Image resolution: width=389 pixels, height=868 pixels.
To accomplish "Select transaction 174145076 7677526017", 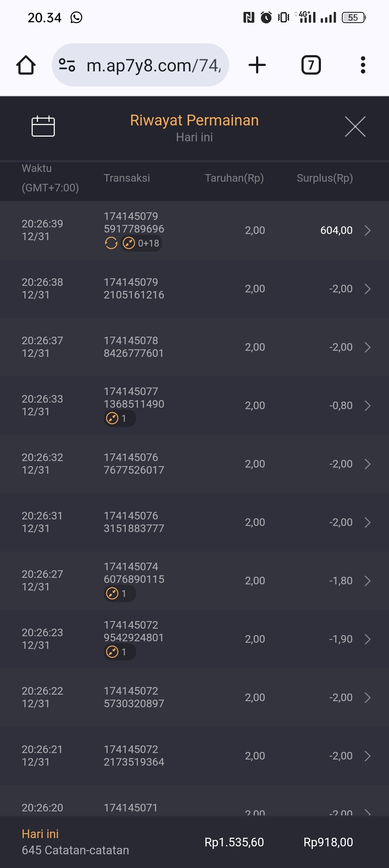I will [134, 464].
